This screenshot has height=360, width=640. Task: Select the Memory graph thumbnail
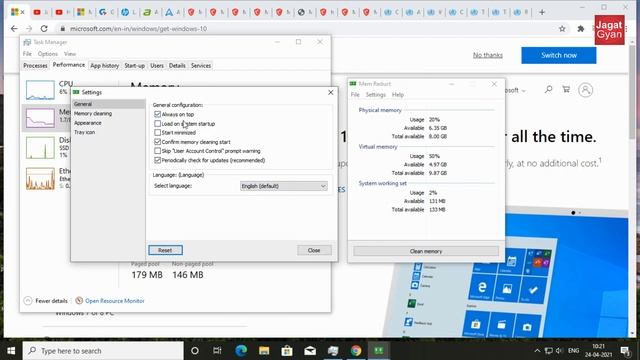coord(40,118)
